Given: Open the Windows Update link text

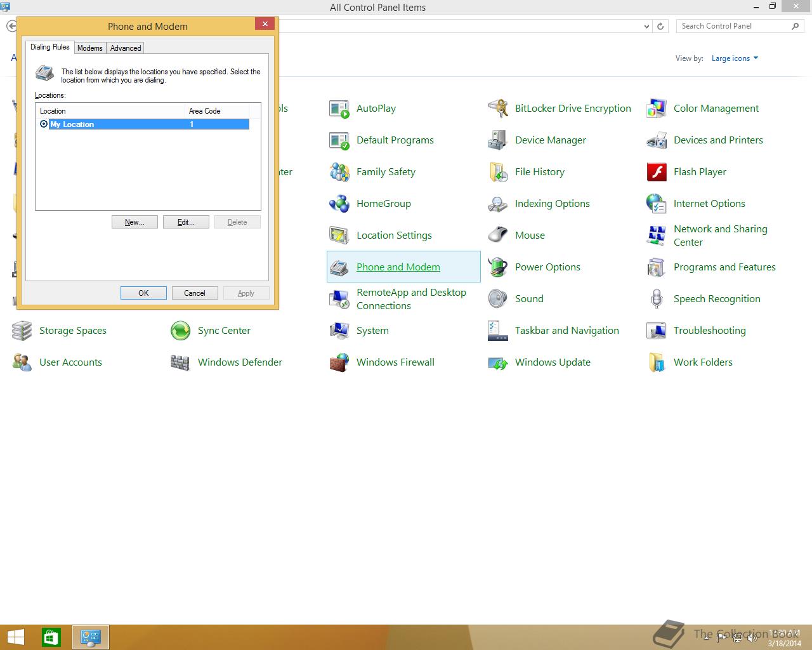Looking at the screenshot, I should pyautogui.click(x=553, y=362).
